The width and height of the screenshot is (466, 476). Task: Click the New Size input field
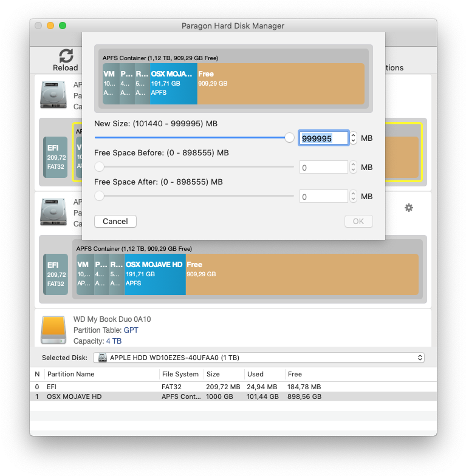pos(323,138)
